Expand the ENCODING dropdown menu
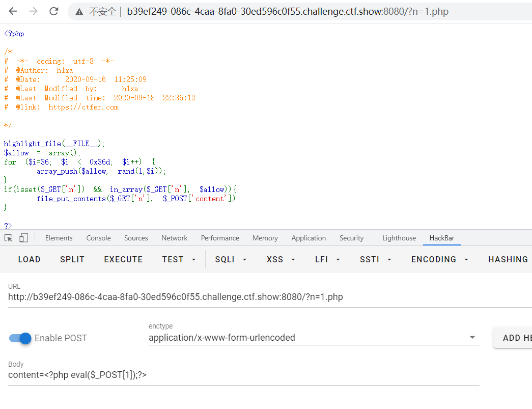 440,259
